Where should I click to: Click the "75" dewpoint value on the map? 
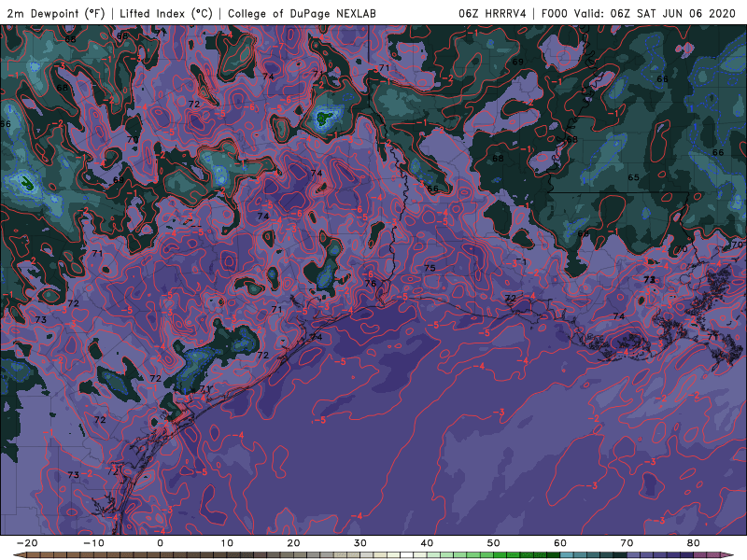click(430, 268)
